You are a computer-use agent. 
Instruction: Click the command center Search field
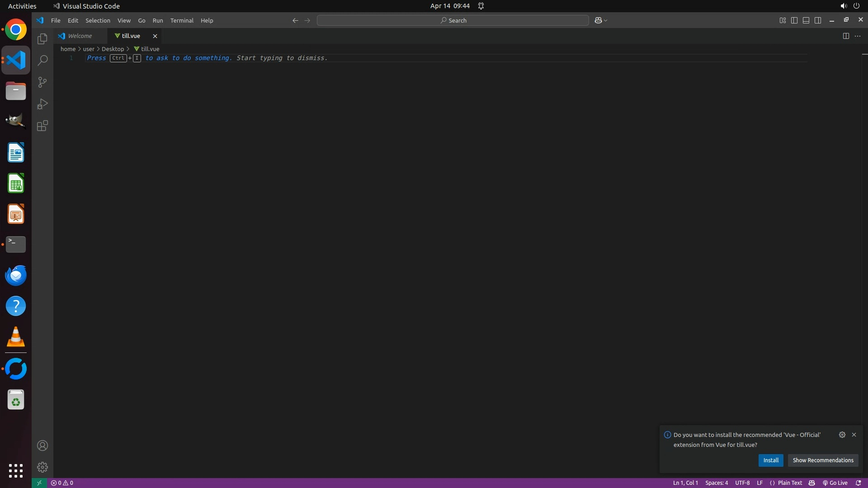pyautogui.click(x=453, y=20)
